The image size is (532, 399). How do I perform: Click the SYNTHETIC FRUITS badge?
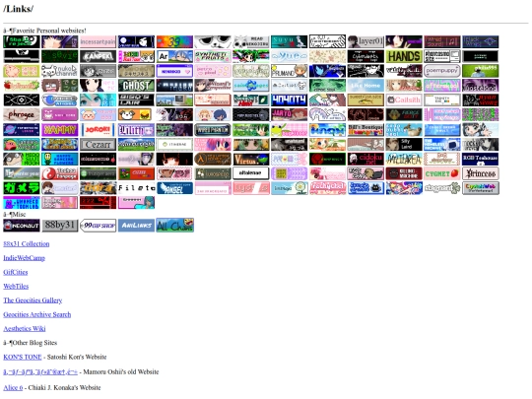click(x=213, y=56)
